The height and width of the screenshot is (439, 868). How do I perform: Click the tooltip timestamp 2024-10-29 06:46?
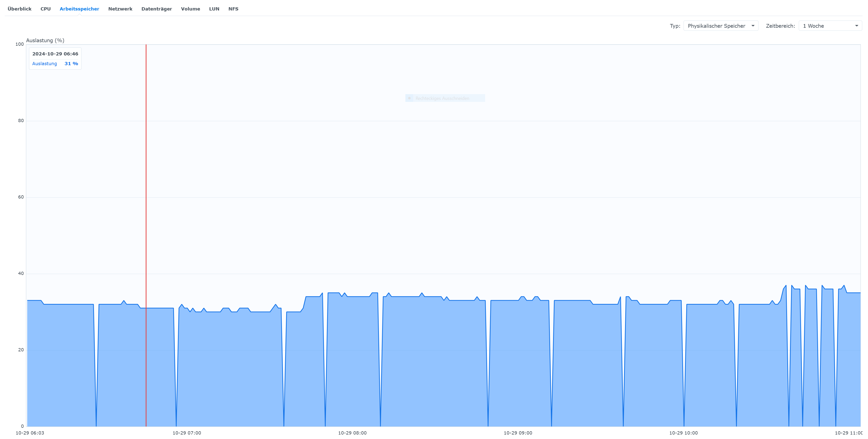point(55,54)
